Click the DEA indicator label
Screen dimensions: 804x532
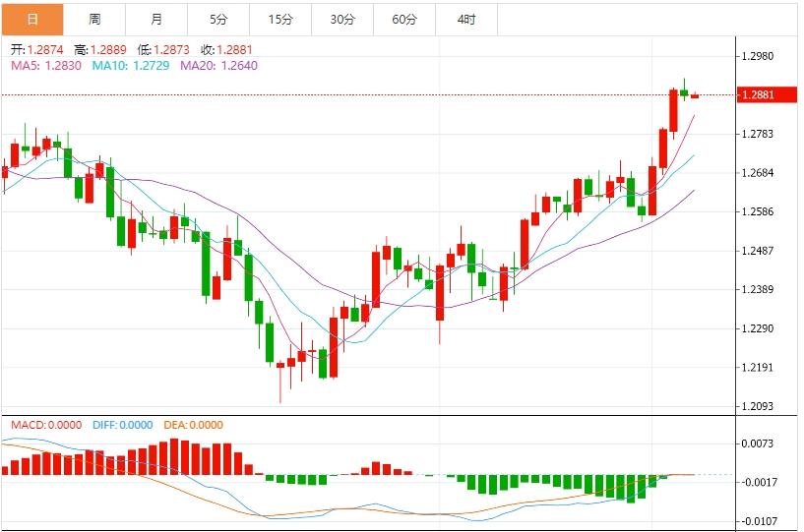tap(193, 425)
